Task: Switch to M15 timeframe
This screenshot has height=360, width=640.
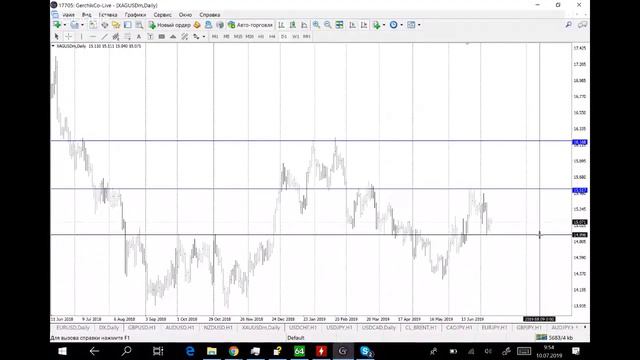Action: (238, 36)
